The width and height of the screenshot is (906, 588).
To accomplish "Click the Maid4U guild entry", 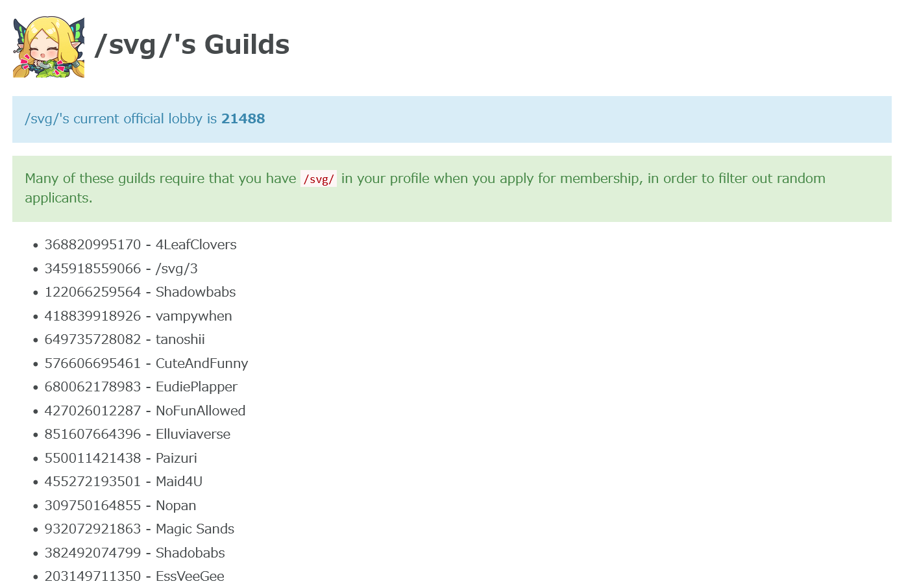I will coord(123,482).
